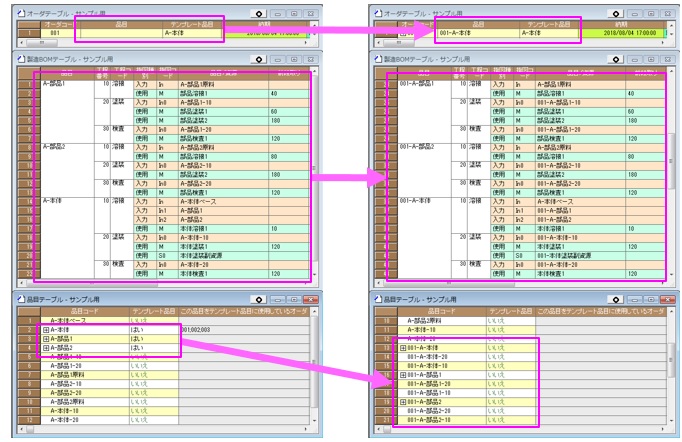Click the pin icon in right Item table title bar
This screenshot has height=442, width=682.
[617, 299]
